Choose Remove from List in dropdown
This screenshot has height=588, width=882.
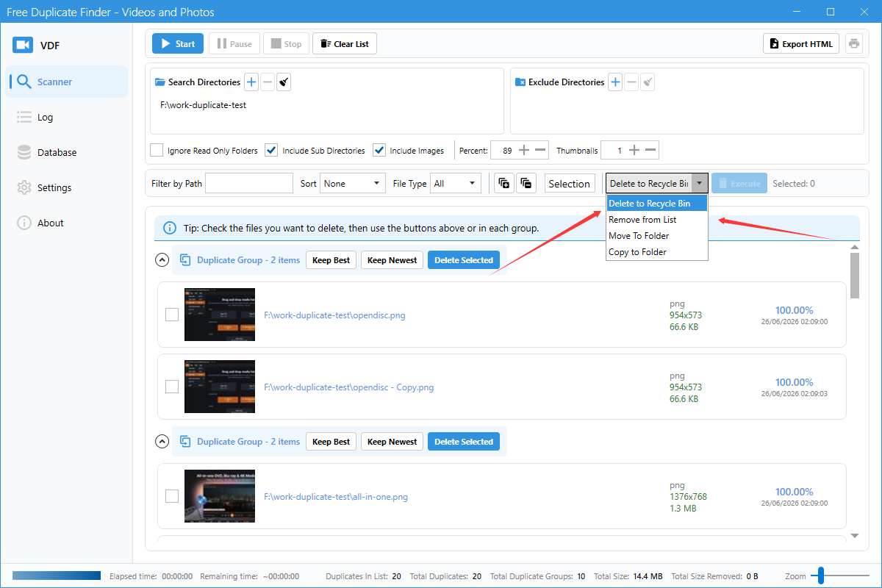pyautogui.click(x=657, y=220)
